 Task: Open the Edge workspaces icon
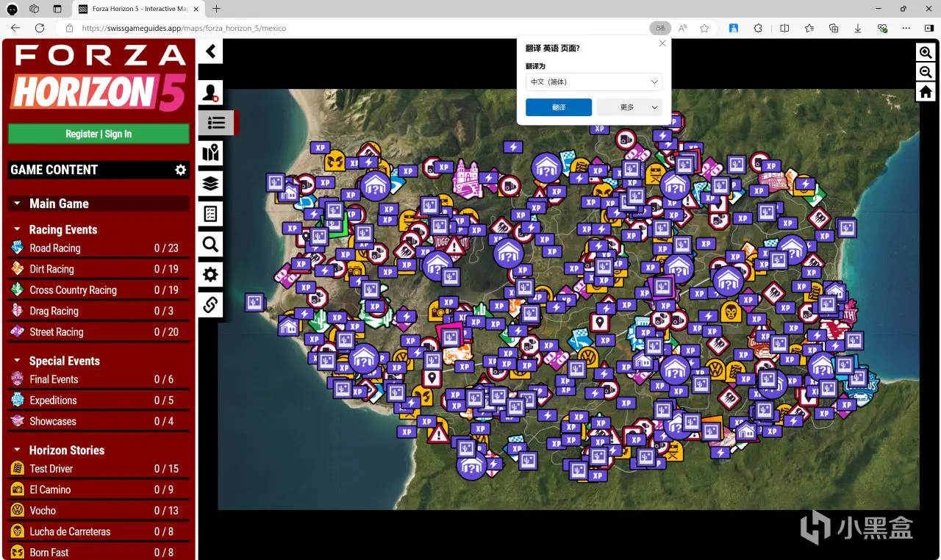click(x=35, y=9)
